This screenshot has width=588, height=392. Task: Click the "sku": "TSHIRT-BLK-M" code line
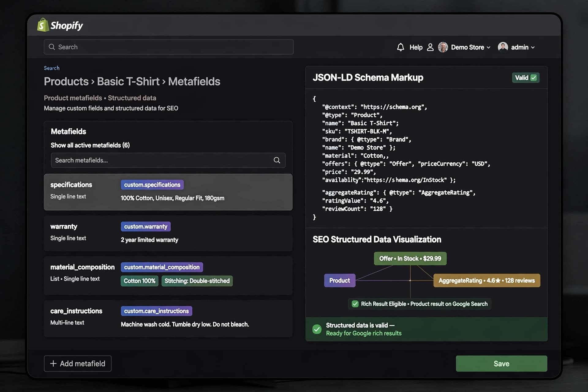357,131
